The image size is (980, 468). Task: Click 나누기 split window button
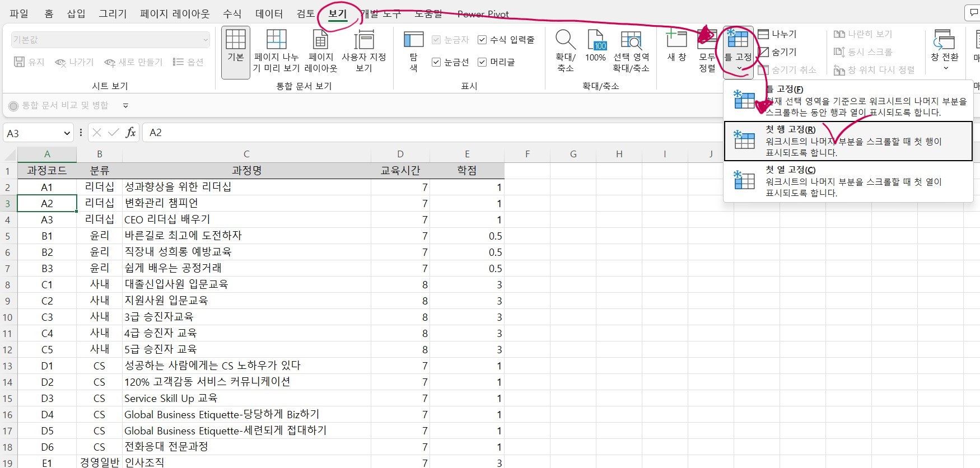(777, 34)
